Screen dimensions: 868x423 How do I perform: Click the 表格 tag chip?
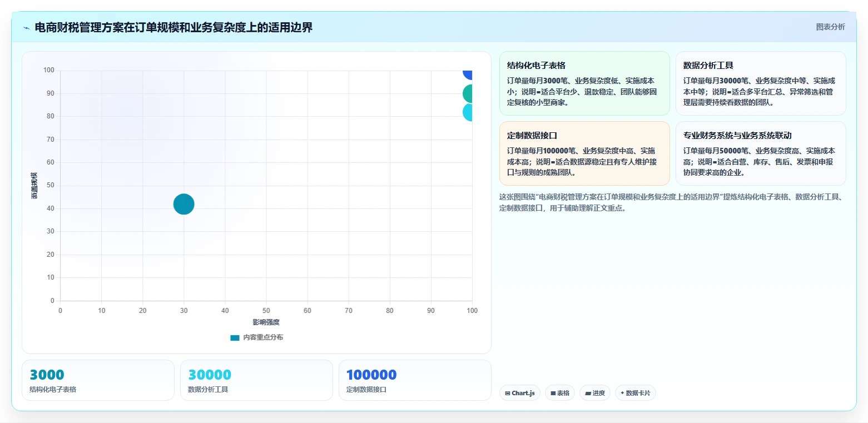click(560, 393)
